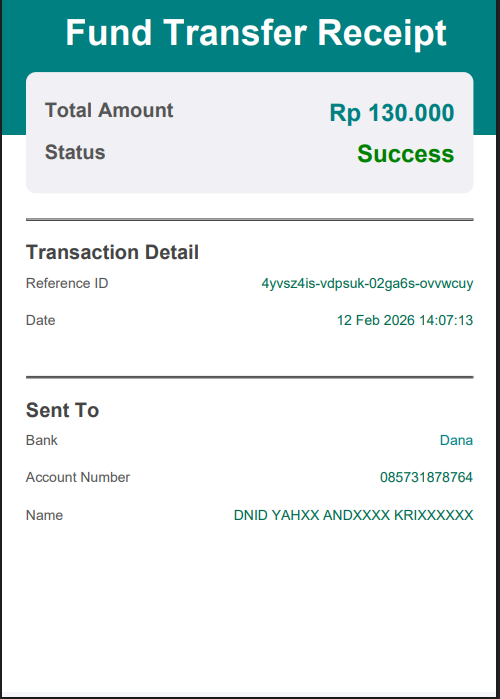Click the Date label
The height and width of the screenshot is (699, 500).
tap(41, 320)
